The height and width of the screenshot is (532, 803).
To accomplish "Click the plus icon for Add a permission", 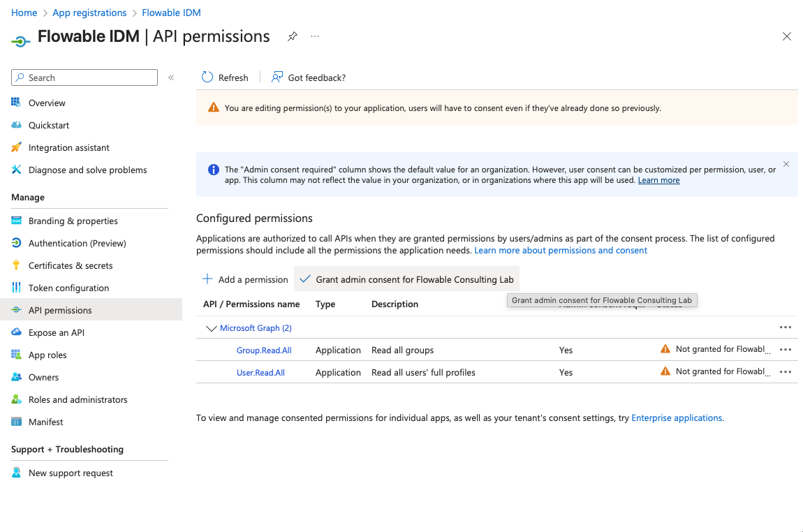I will tap(207, 279).
